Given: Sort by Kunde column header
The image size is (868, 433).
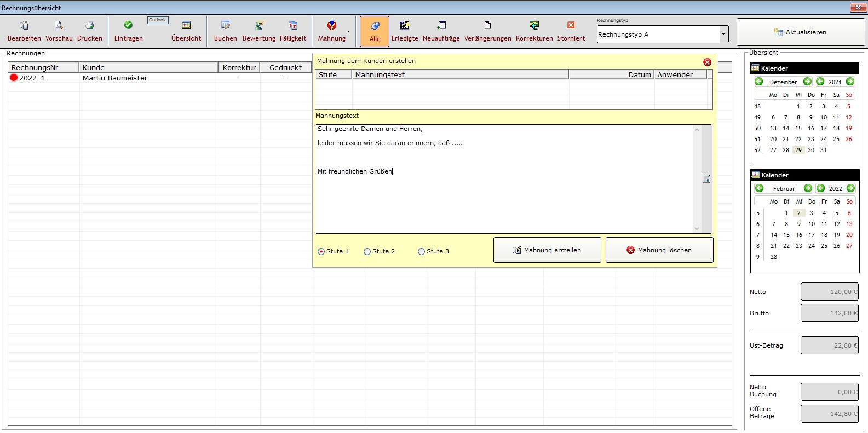Looking at the screenshot, I should (149, 67).
